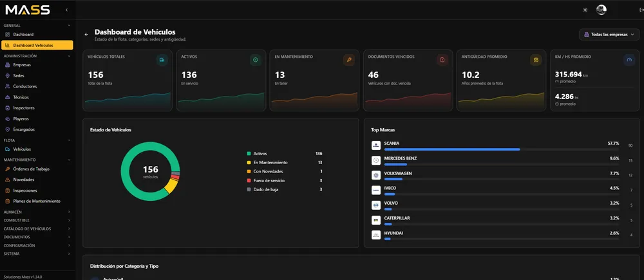The height and width of the screenshot is (280, 644).
Task: Go back using the arrow beside Dashboard de Vehículos
Action: tap(86, 35)
